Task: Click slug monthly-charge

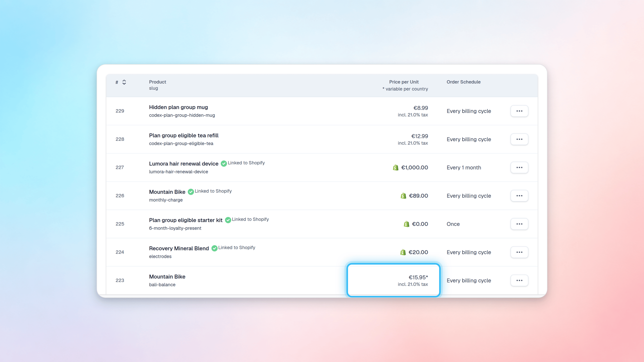Action: pos(166,200)
